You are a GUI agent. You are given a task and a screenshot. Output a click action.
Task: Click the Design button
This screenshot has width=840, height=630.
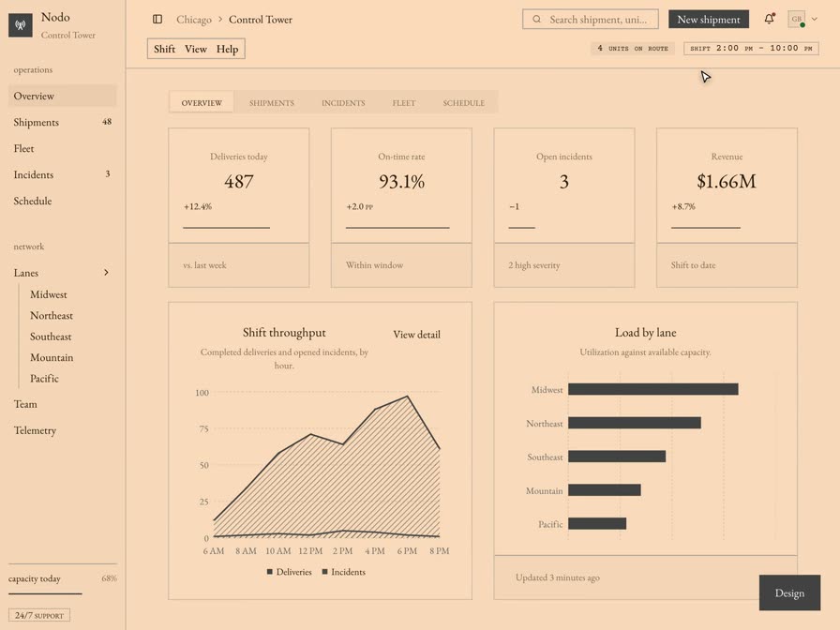click(x=789, y=592)
